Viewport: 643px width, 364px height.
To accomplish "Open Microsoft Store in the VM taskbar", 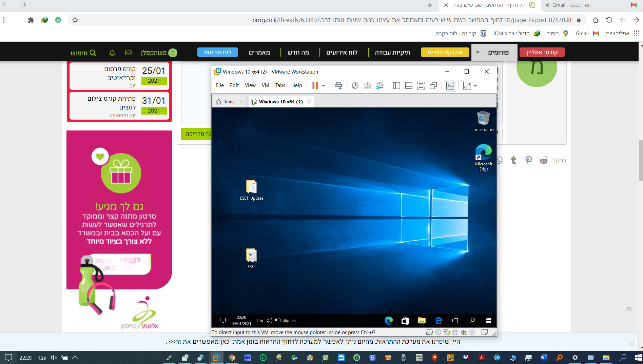I will coord(405,321).
